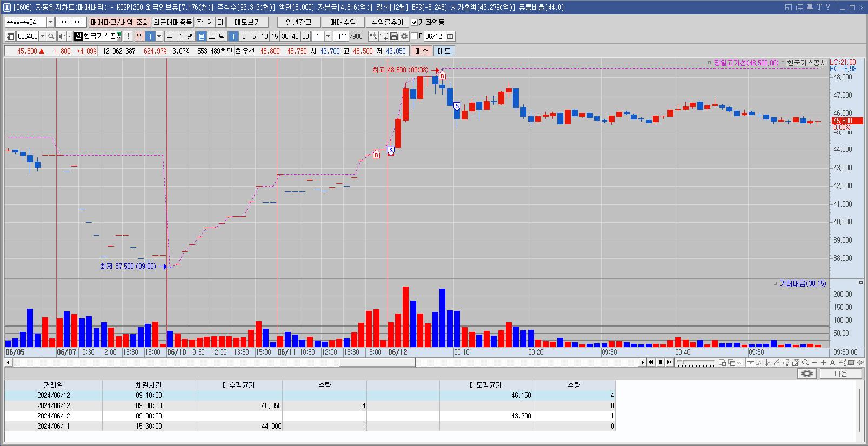Image resolution: width=868 pixels, height=446 pixels.
Task: Click the password field with asterisks
Action: pyautogui.click(x=71, y=22)
